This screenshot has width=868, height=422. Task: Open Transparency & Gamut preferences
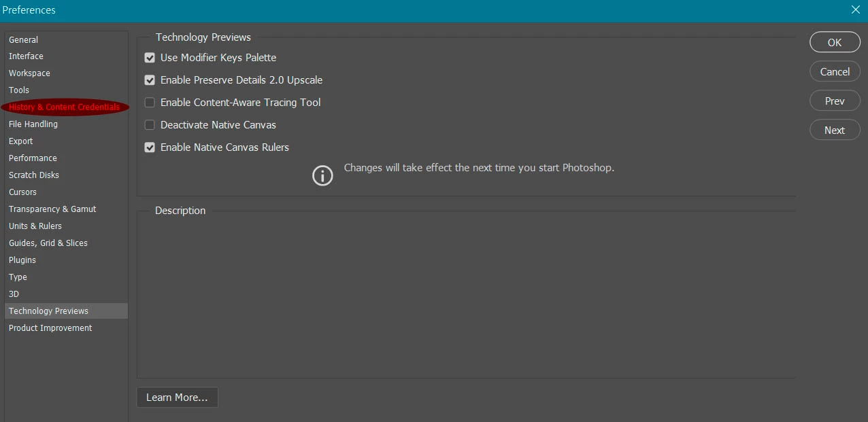click(66, 209)
